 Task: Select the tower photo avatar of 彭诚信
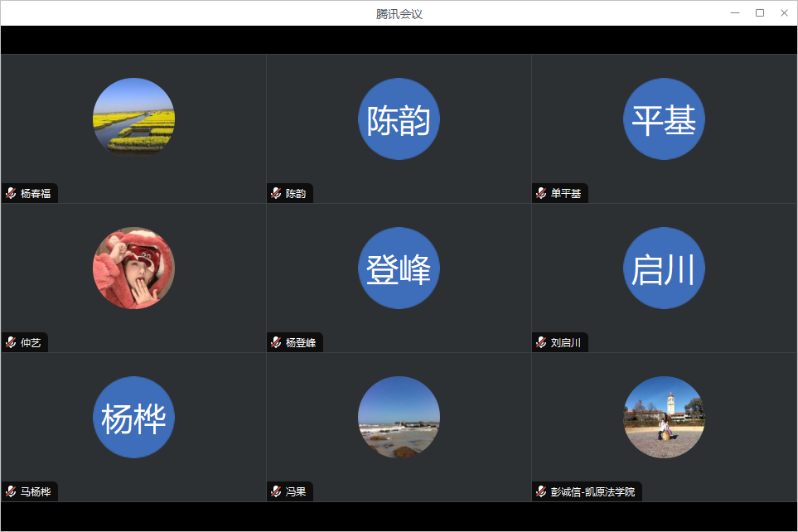pos(664,417)
